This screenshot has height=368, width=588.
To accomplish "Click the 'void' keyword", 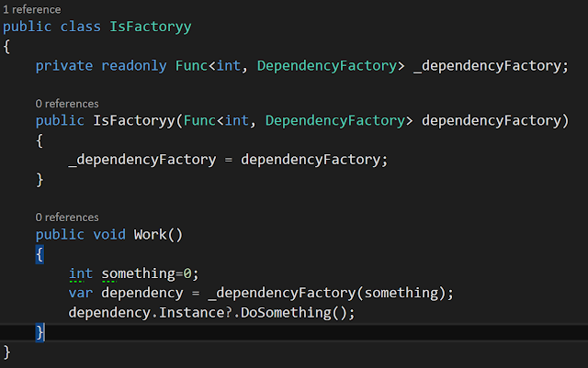I will [x=109, y=235].
